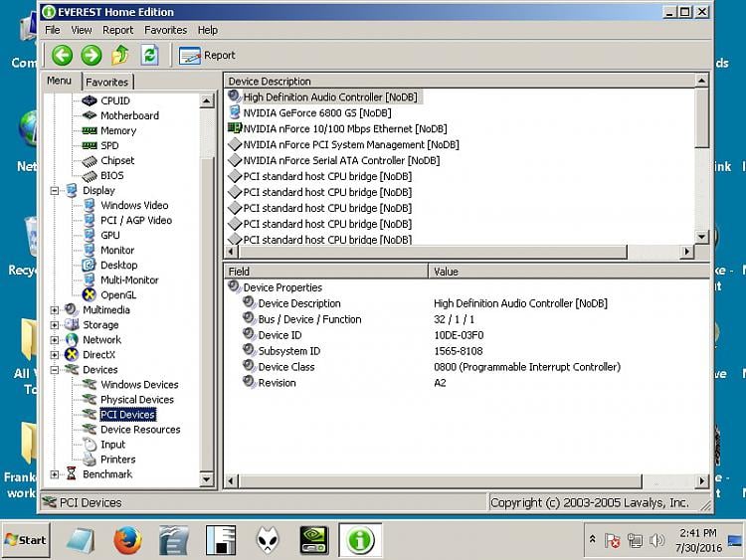The height and width of the screenshot is (560, 746).
Task: Expand the DirectX tree node
Action: tap(55, 355)
